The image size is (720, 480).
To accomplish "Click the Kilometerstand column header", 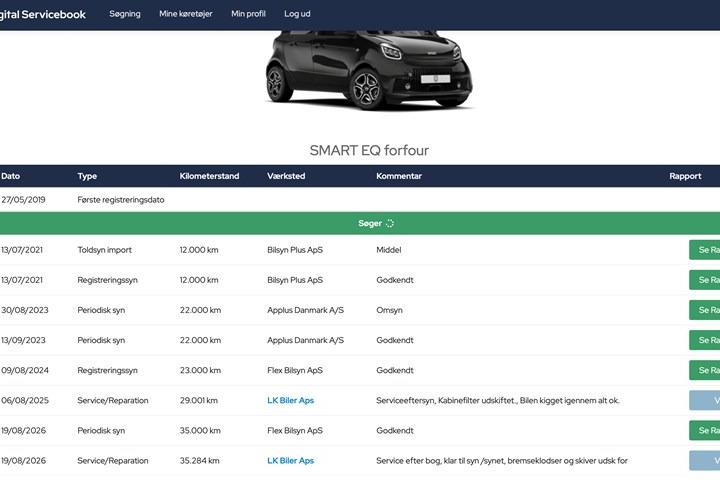I will [x=209, y=176].
